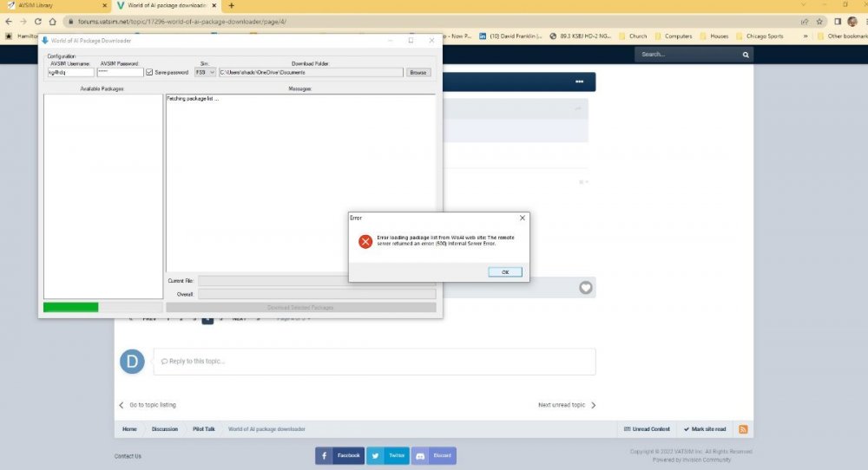
Task: Click the heart reaction icon on post
Action: click(586, 288)
